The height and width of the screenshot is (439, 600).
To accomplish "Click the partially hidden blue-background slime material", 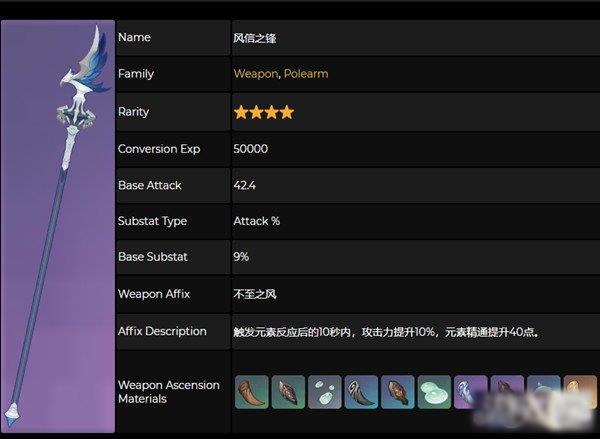I will click(544, 392).
